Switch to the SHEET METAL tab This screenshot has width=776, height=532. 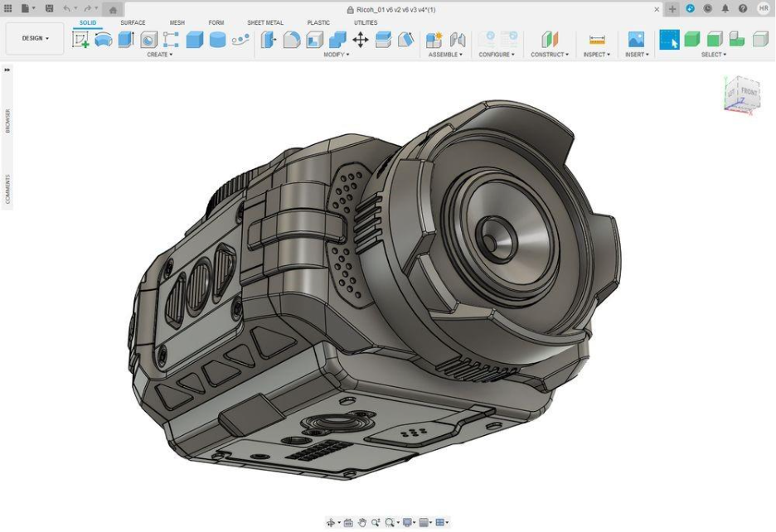coord(265,22)
